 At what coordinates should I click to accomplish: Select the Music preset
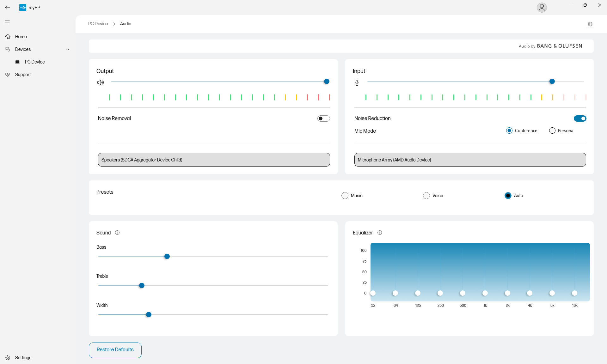click(x=345, y=196)
